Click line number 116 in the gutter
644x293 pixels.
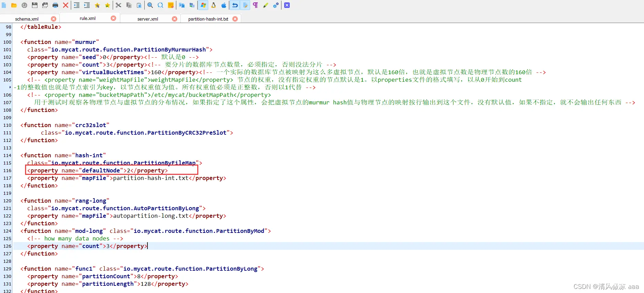click(x=7, y=170)
